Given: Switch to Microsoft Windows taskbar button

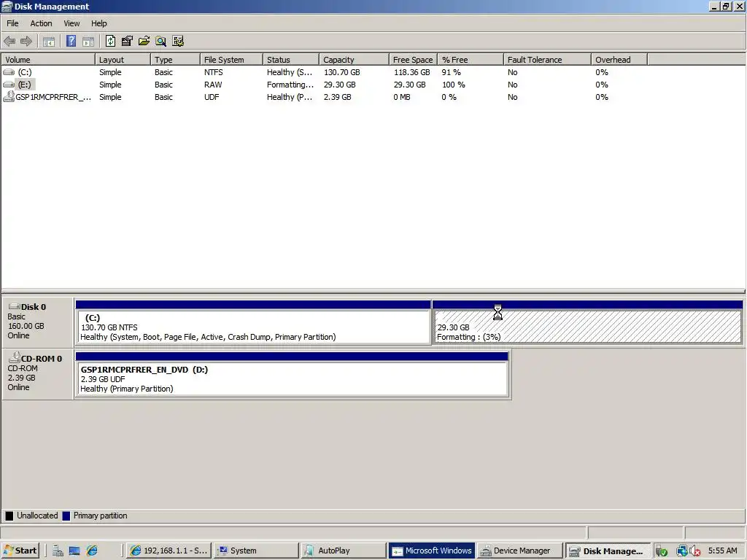Looking at the screenshot, I should click(x=431, y=551).
